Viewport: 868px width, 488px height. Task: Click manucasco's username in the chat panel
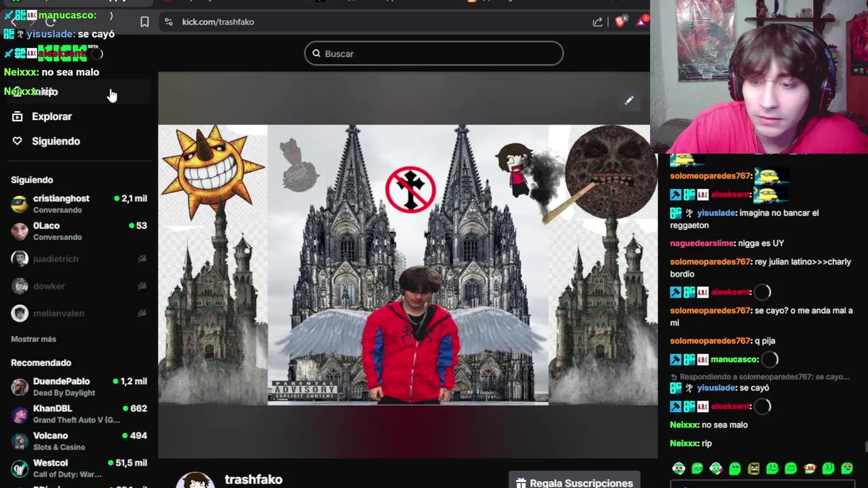(734, 359)
